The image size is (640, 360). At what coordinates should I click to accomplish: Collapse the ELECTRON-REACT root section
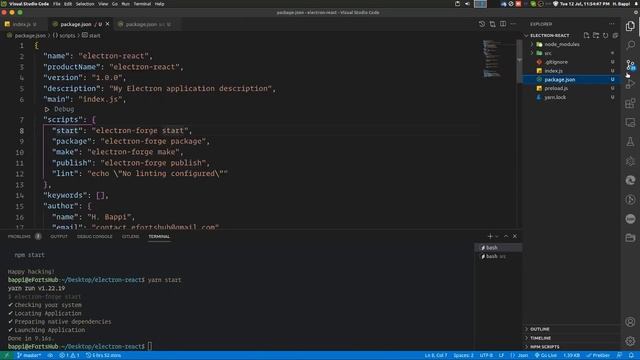[x=549, y=36]
